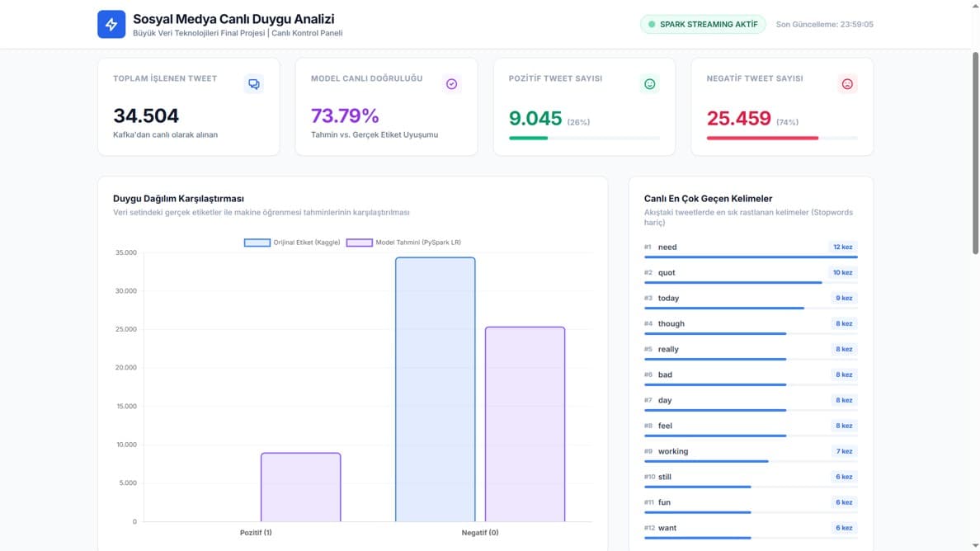Click the purple Model Tahmini bar for Negatif (0)
This screenshot has height=551, width=980.
point(525,424)
